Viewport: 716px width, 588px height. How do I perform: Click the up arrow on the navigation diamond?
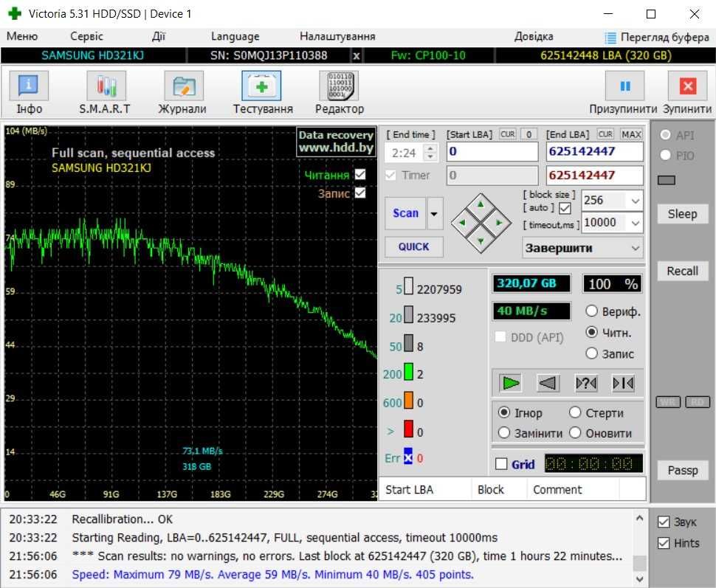(x=481, y=205)
